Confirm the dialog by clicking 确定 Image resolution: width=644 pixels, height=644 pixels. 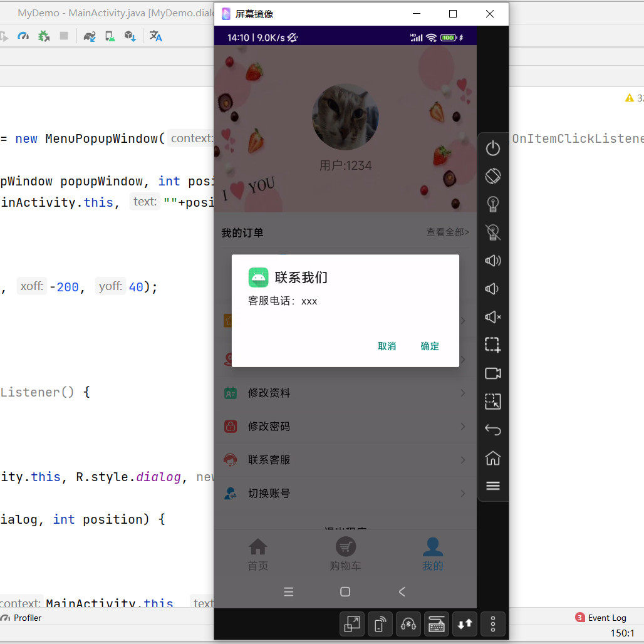pos(430,346)
